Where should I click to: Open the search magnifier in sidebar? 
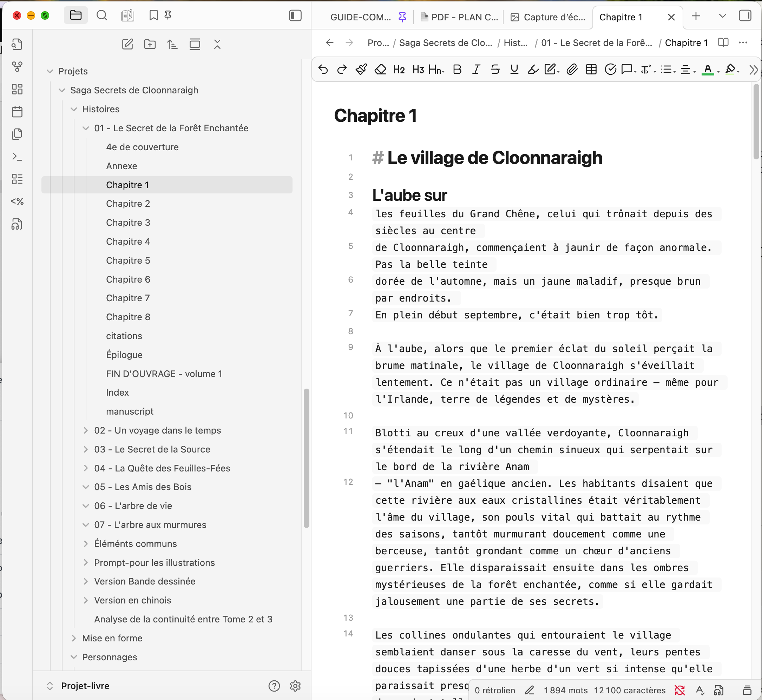pos(101,15)
